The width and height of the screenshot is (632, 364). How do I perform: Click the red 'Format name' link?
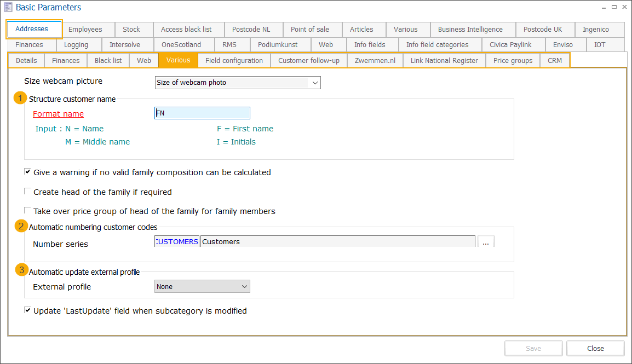58,114
